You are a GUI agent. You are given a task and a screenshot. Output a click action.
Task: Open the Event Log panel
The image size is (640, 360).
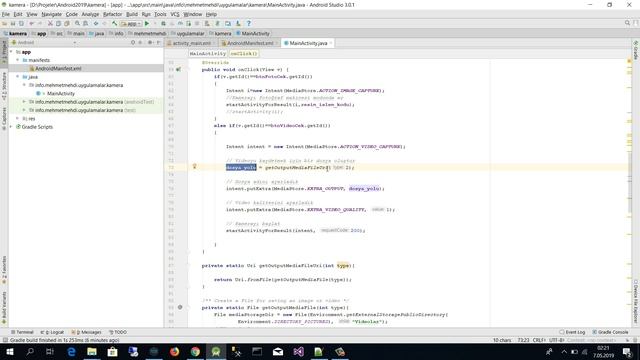(x=572, y=332)
